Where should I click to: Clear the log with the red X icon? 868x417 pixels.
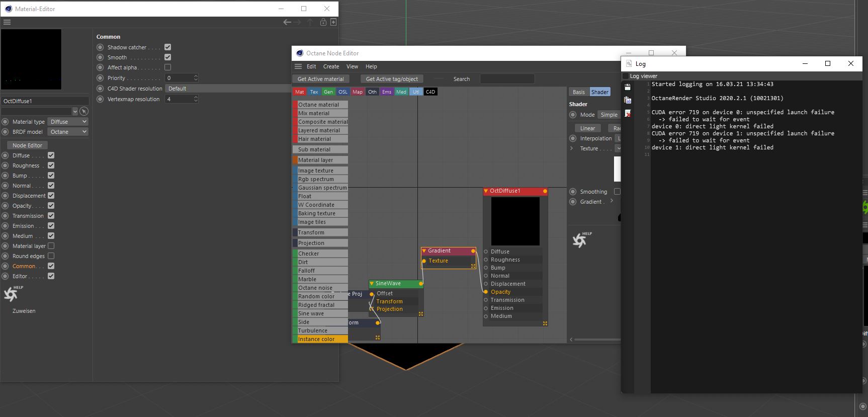[x=628, y=113]
